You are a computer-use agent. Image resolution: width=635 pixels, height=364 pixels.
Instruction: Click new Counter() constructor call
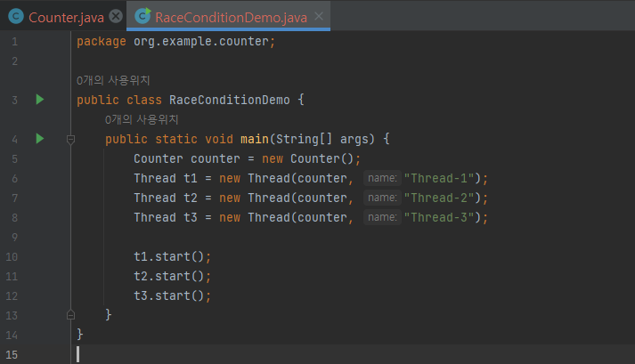[x=308, y=158]
